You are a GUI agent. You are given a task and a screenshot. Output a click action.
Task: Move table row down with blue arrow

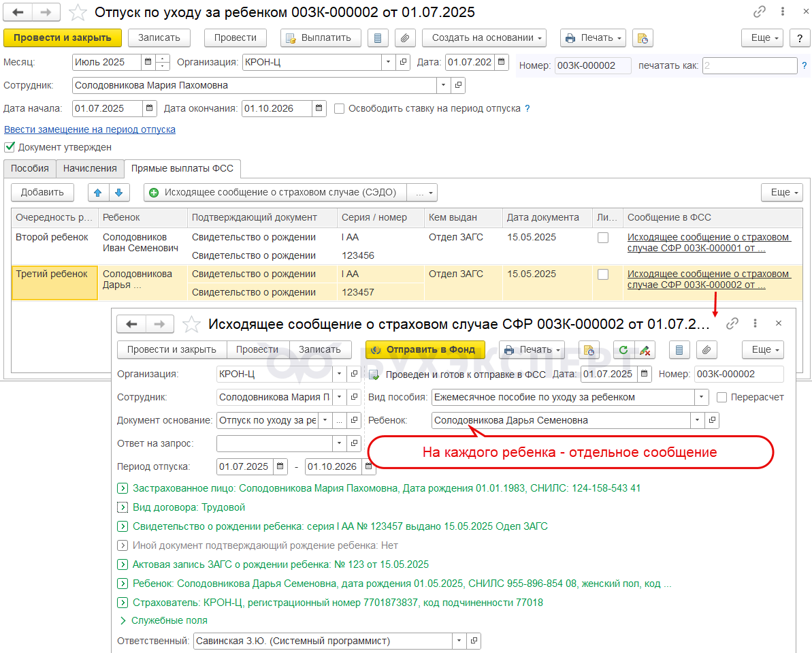pos(118,193)
